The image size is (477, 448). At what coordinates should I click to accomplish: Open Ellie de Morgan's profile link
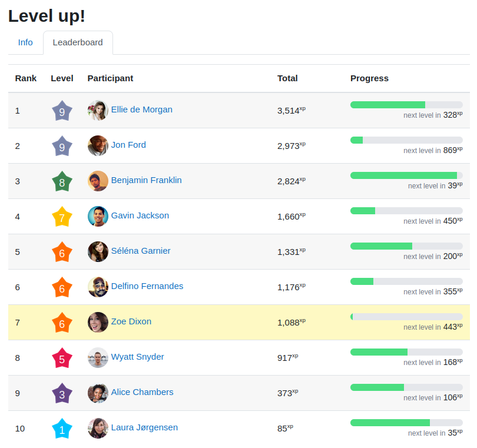click(x=141, y=109)
